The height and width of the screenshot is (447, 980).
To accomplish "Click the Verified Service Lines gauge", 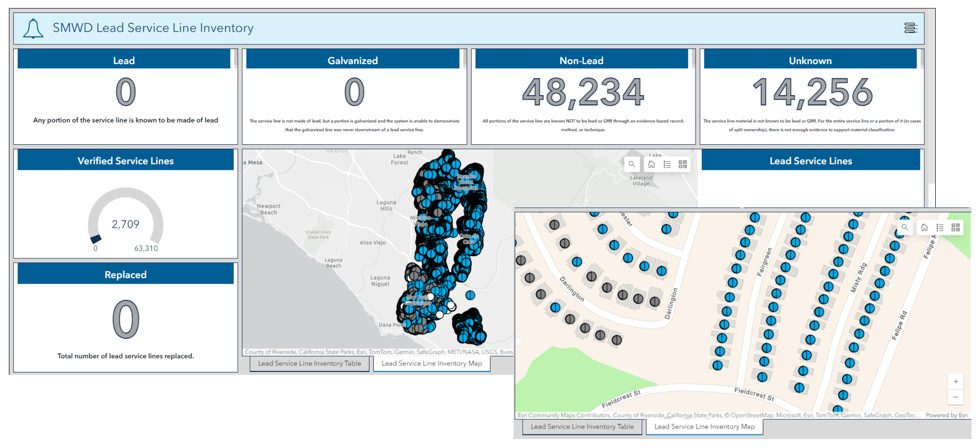I will [125, 220].
